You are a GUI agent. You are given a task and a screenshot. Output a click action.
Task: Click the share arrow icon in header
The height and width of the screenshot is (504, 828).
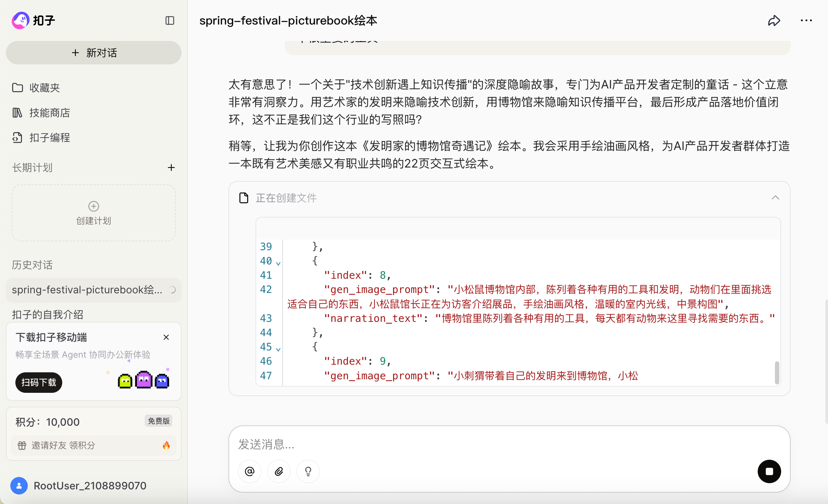point(774,21)
